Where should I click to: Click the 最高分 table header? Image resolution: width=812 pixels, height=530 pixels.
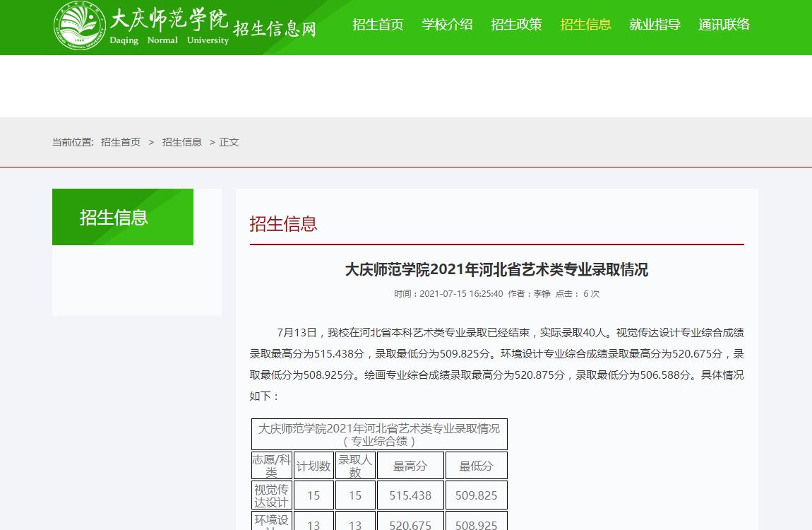[410, 466]
